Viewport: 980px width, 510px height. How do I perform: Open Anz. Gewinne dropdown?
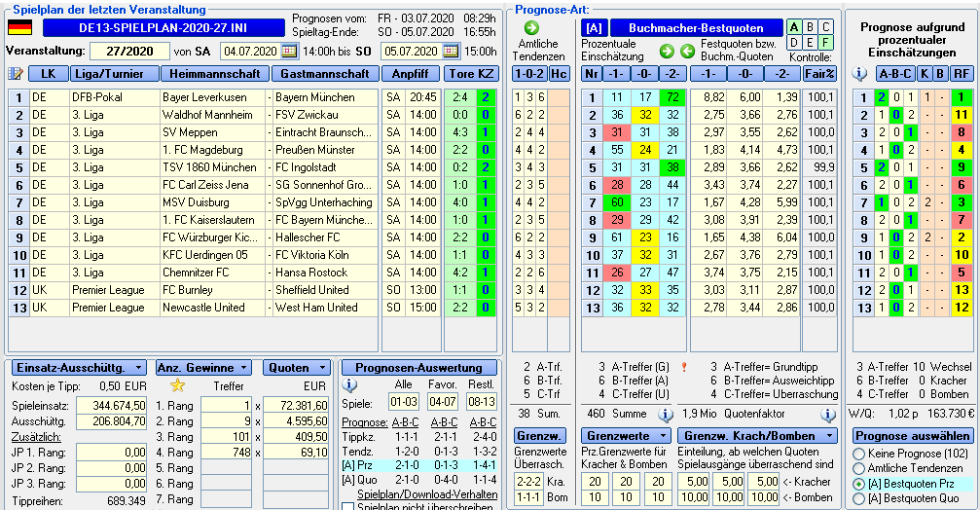coord(203,368)
